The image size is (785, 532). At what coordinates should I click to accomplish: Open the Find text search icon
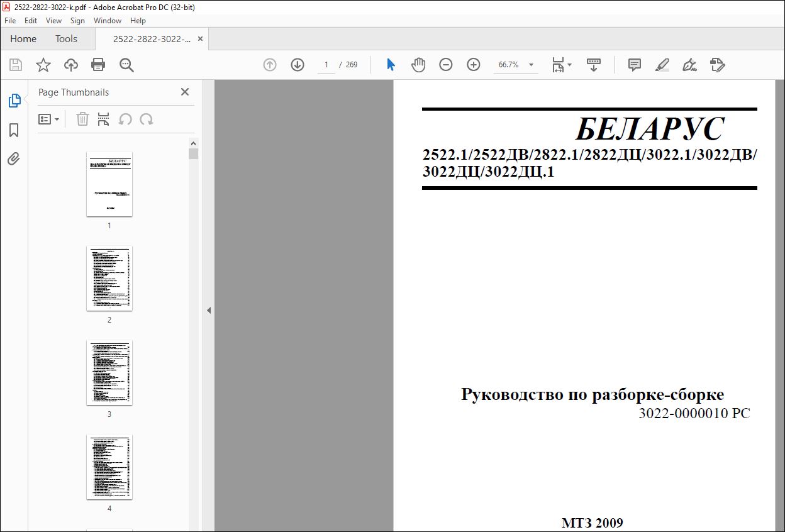pyautogui.click(x=126, y=65)
